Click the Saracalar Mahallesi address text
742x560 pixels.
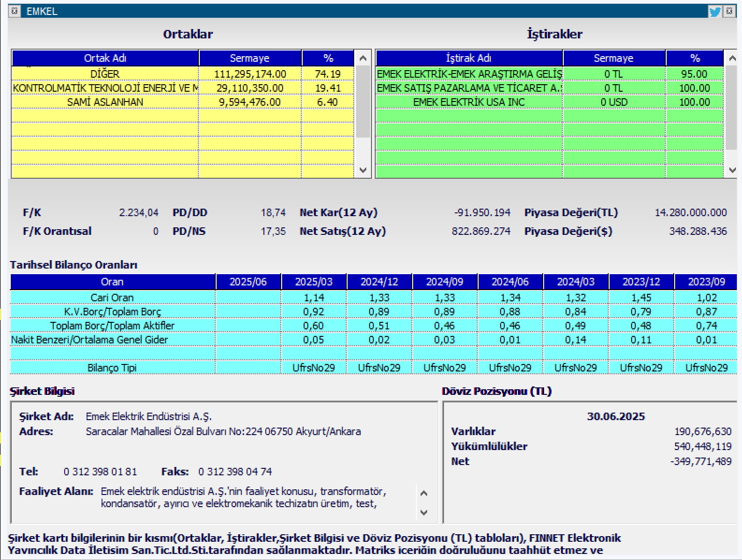(223, 431)
